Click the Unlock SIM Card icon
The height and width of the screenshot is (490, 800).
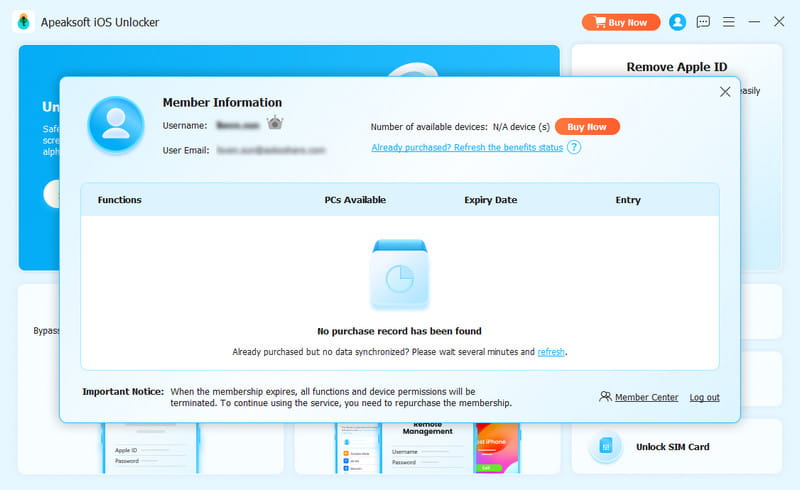tap(605, 447)
